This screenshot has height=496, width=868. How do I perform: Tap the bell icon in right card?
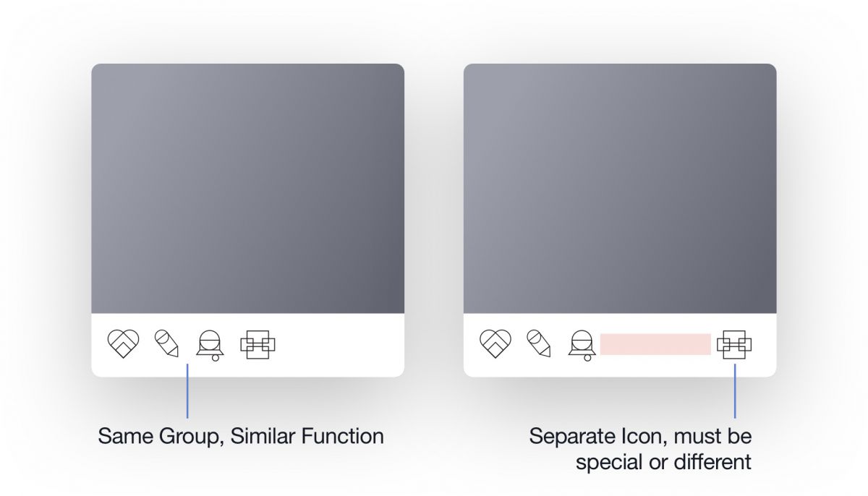click(582, 346)
